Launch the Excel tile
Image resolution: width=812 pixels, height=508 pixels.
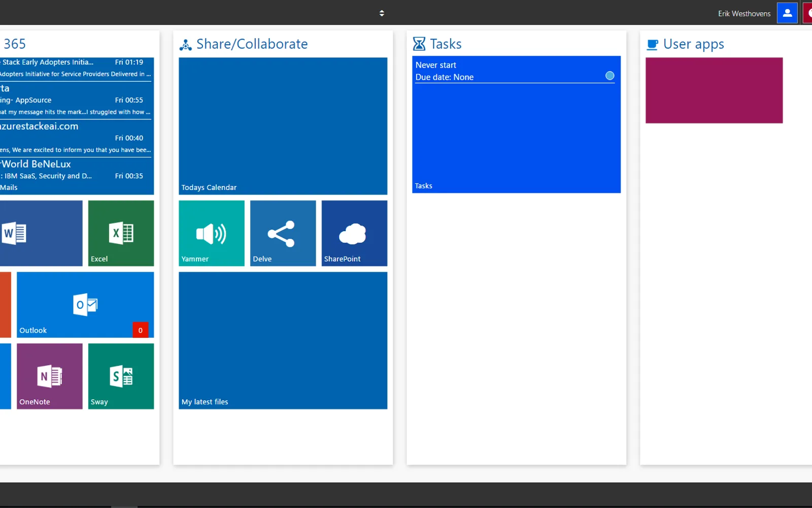[121, 233]
